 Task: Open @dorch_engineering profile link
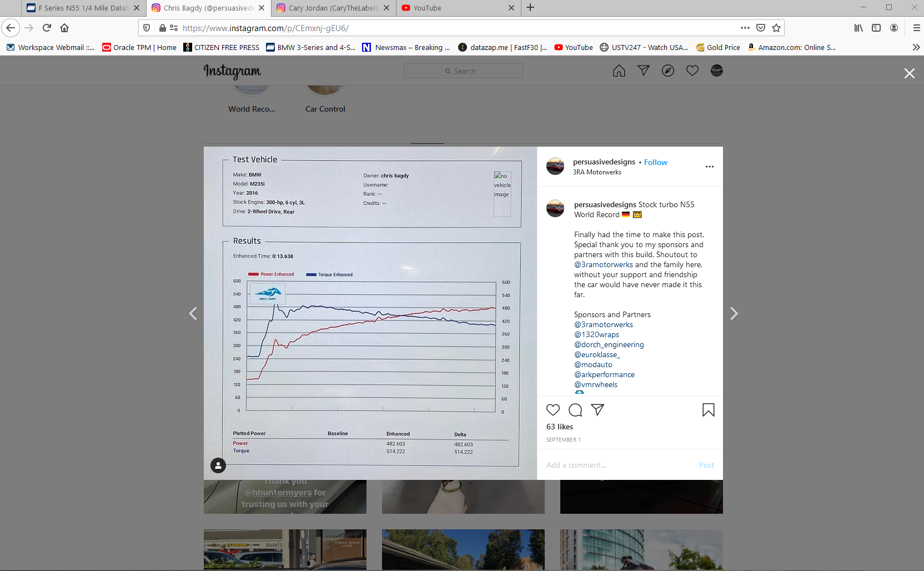coord(609,344)
